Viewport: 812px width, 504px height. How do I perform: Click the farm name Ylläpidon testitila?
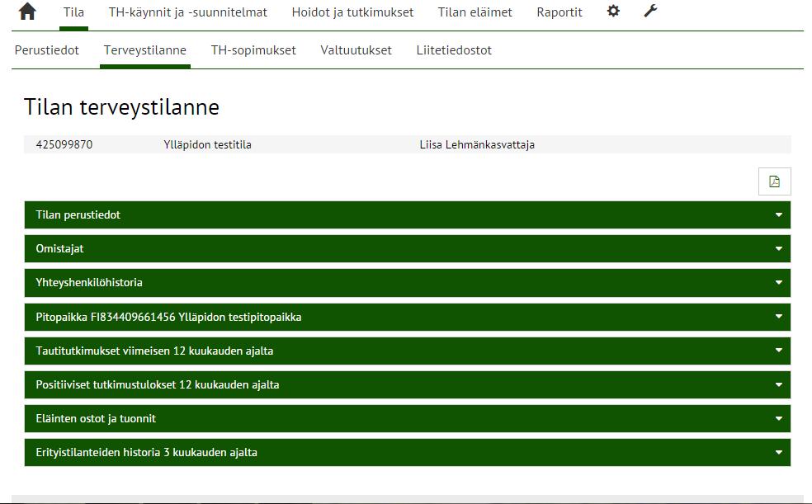pyautogui.click(x=207, y=145)
